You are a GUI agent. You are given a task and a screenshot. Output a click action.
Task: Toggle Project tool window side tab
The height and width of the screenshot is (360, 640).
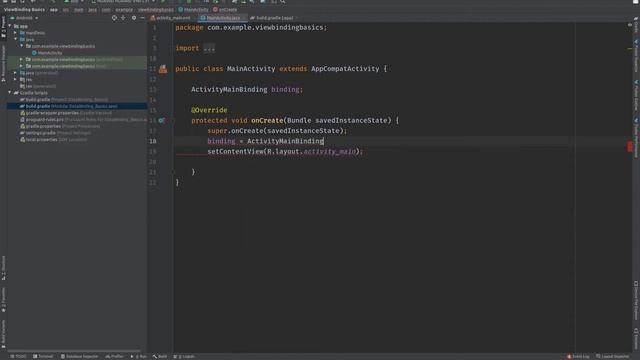pyautogui.click(x=3, y=27)
